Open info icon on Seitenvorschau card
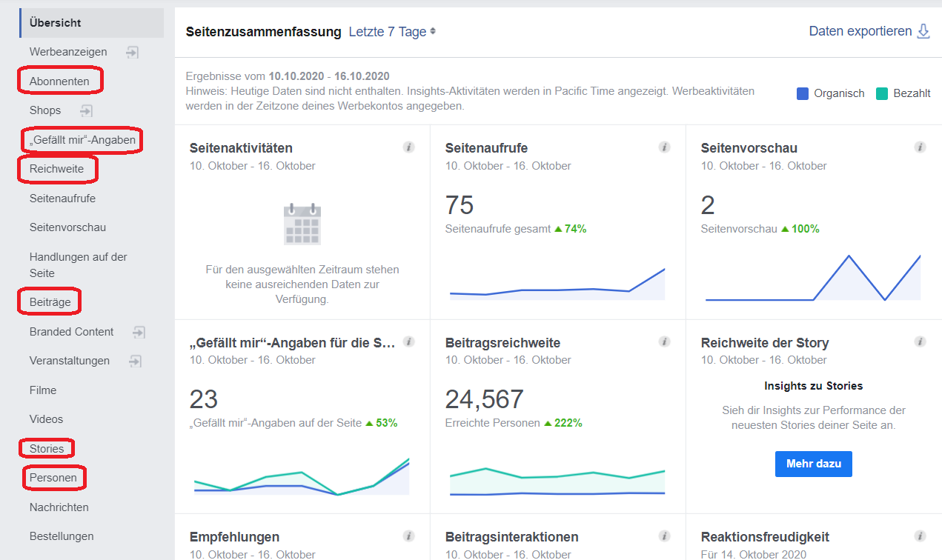 pyautogui.click(x=920, y=147)
